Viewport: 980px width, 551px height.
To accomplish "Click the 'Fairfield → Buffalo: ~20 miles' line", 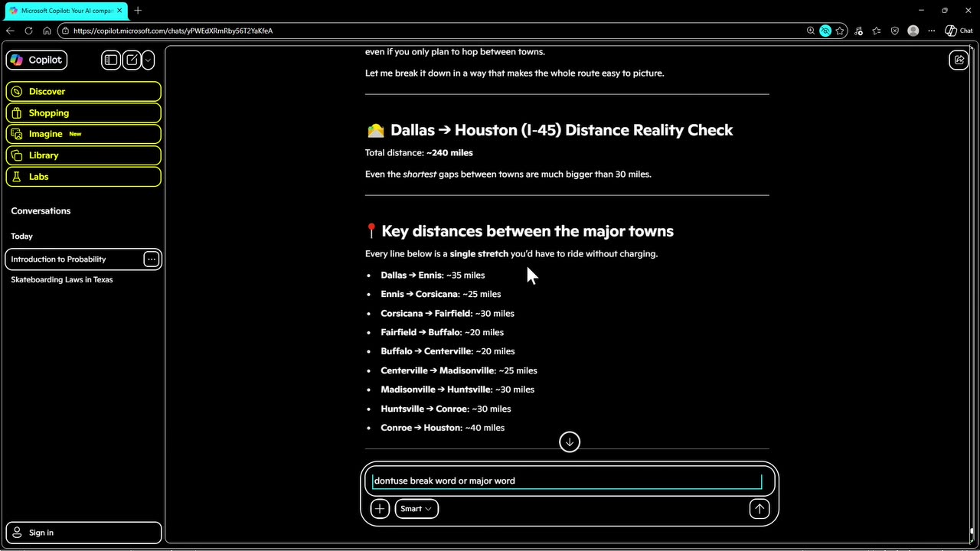I will click(x=442, y=333).
